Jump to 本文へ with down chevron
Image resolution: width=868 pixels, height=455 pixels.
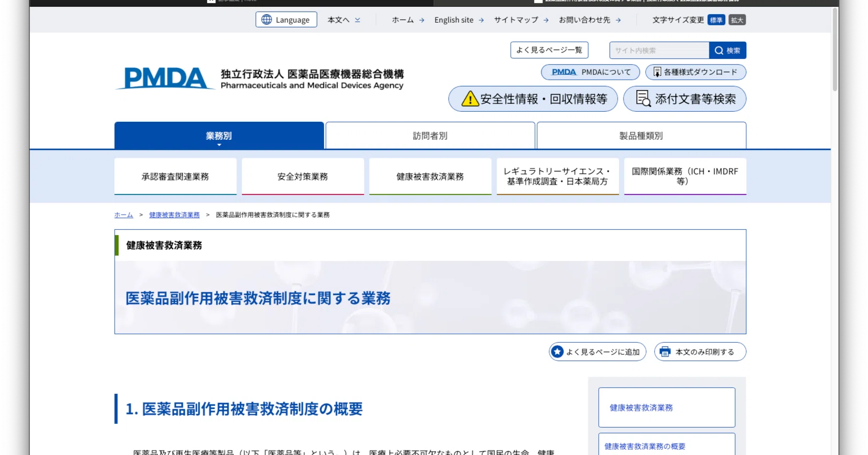[x=344, y=20]
